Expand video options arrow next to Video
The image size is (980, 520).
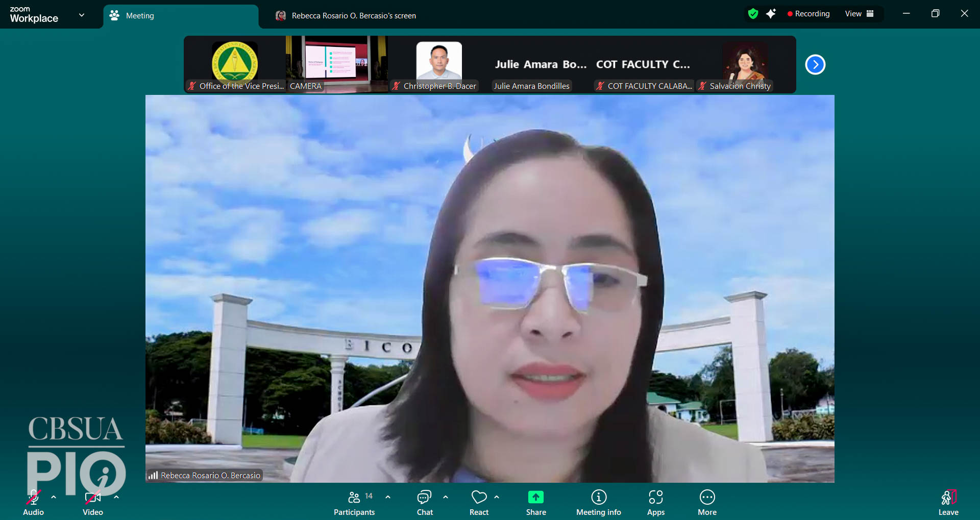[116, 497]
